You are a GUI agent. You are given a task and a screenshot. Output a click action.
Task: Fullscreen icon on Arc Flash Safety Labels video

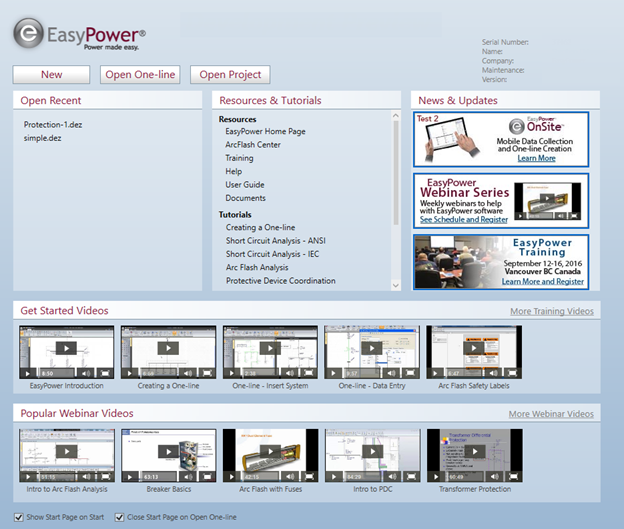click(513, 373)
